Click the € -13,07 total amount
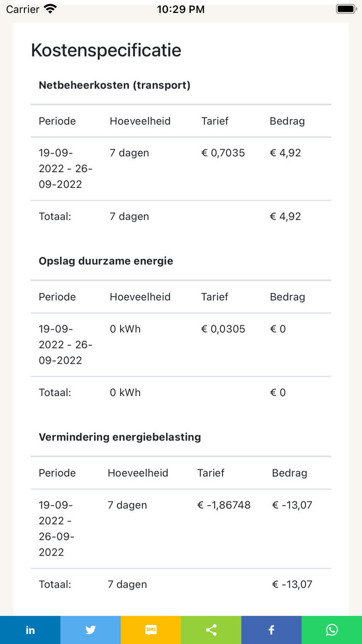Viewport: 362px width, 644px height. coord(292,584)
